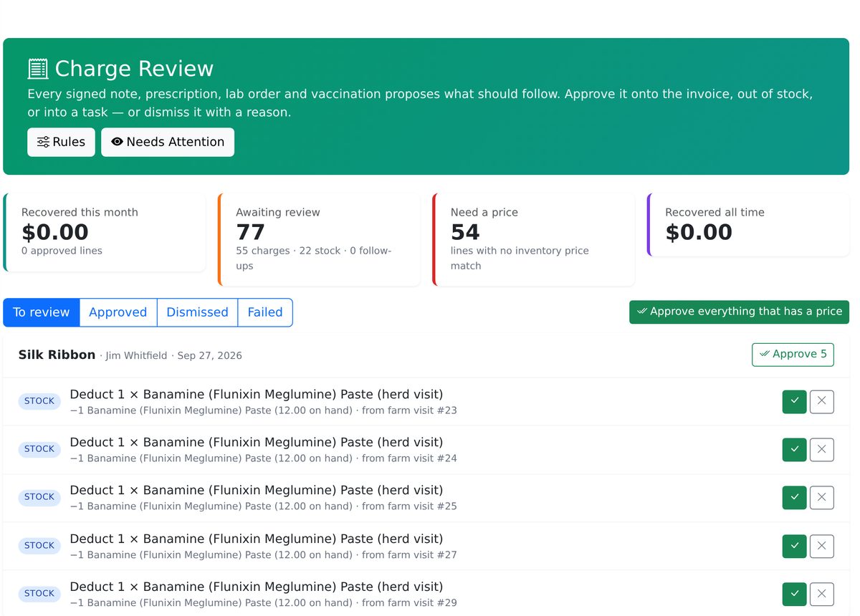The width and height of the screenshot is (860, 616).
Task: Click Approve 5 for Silk Ribbon
Action: pyautogui.click(x=793, y=355)
